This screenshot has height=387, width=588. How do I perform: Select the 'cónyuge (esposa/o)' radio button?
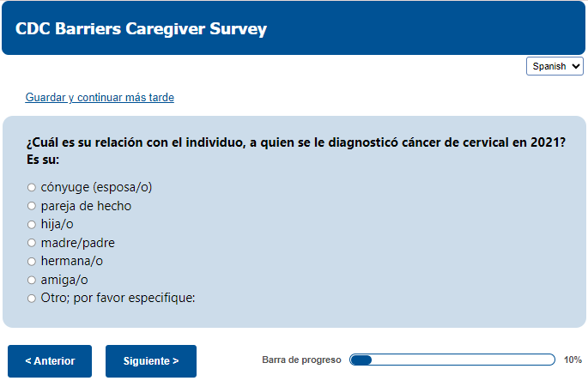[x=32, y=187]
